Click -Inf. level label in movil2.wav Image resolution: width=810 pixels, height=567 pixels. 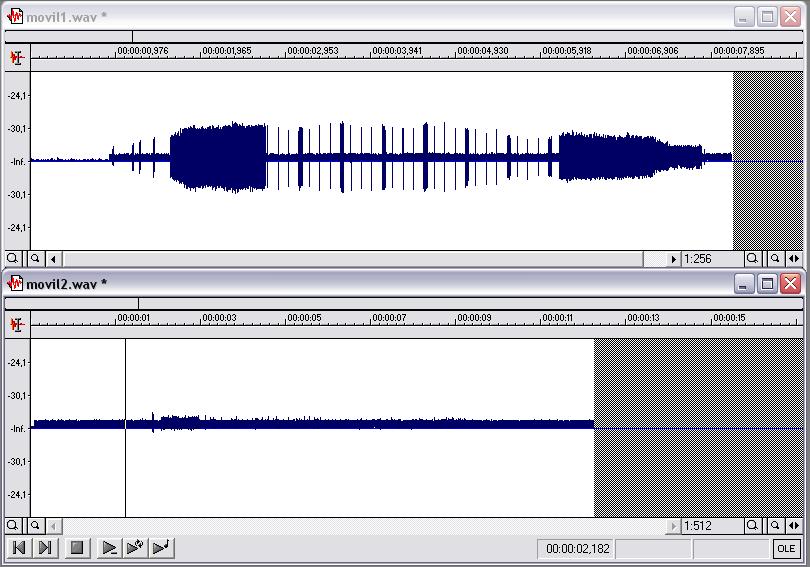tap(18, 429)
